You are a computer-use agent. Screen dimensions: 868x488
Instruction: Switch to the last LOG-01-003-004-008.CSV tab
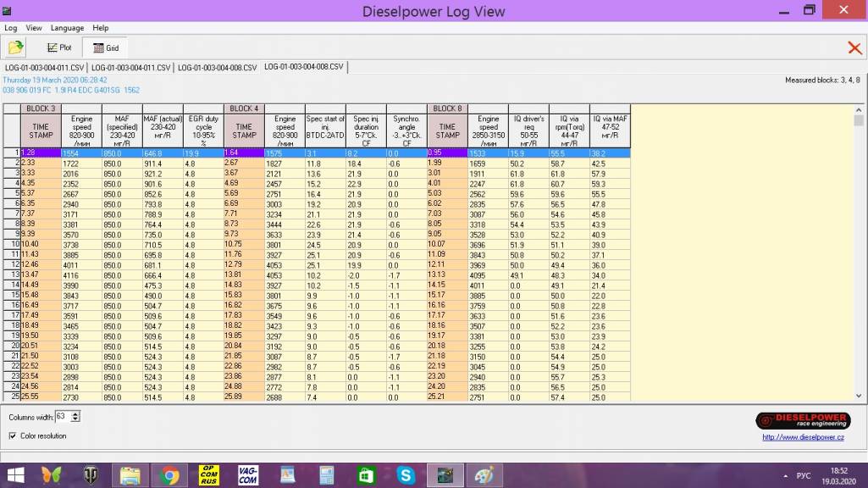303,67
